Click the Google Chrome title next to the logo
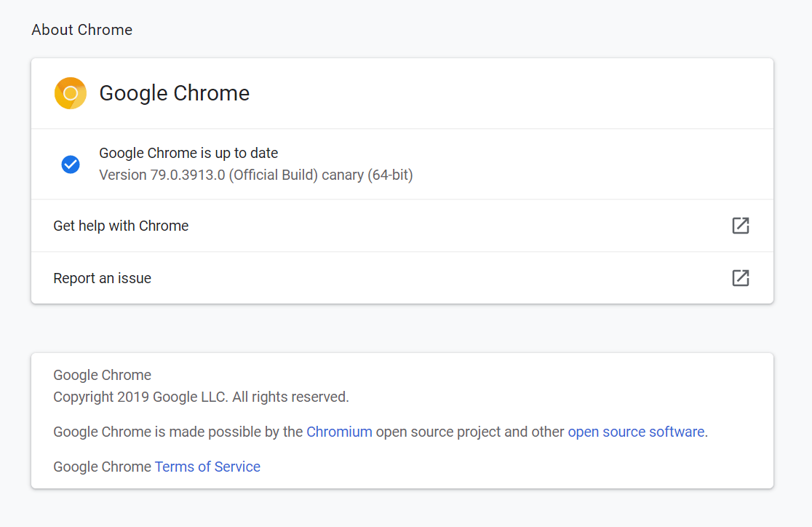 pos(174,93)
